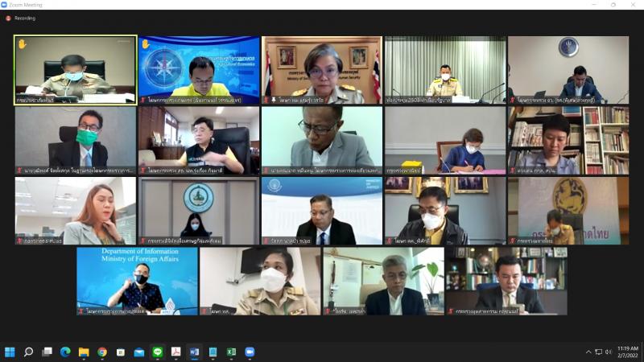Select the tile of the masked woman writing in blue jacket
The height and width of the screenshot is (362, 644).
coord(445,140)
